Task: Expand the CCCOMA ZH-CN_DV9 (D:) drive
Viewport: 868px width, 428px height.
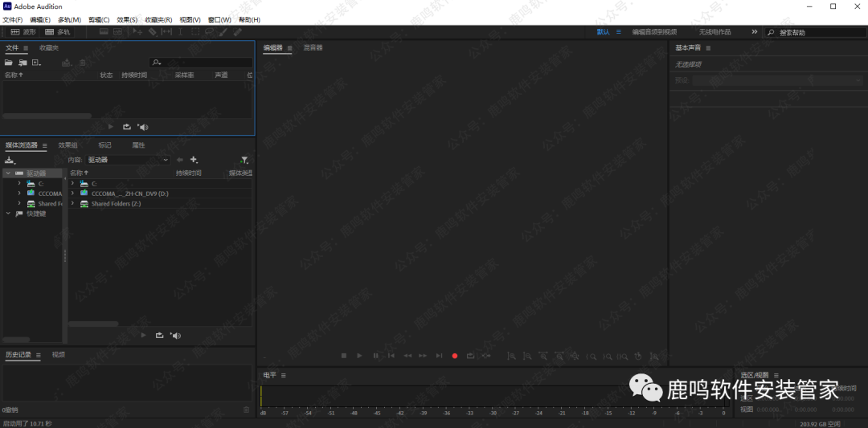Action: click(72, 194)
